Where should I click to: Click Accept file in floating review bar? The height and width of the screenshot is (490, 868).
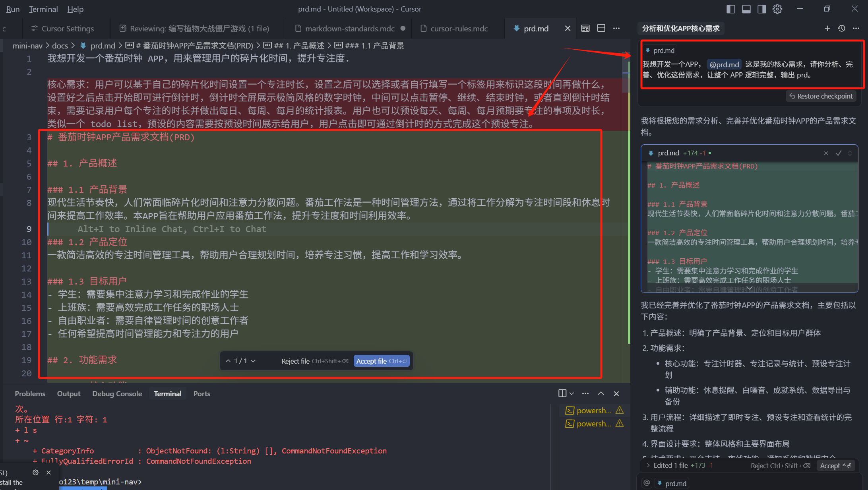[382, 361]
